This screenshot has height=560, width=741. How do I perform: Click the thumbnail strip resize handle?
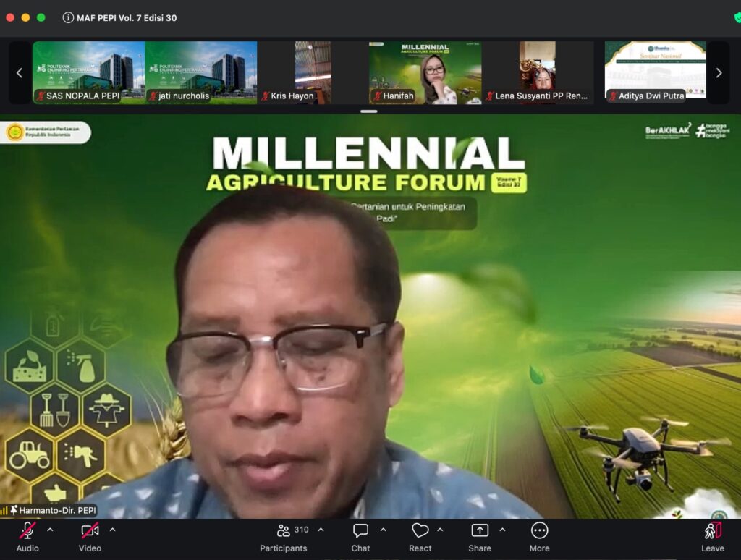(x=368, y=111)
